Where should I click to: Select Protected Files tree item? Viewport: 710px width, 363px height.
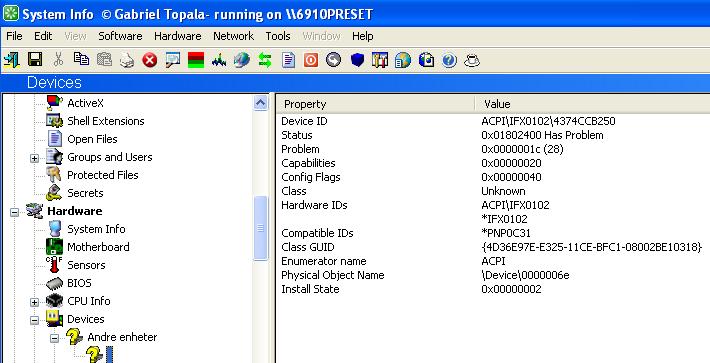[x=103, y=175]
